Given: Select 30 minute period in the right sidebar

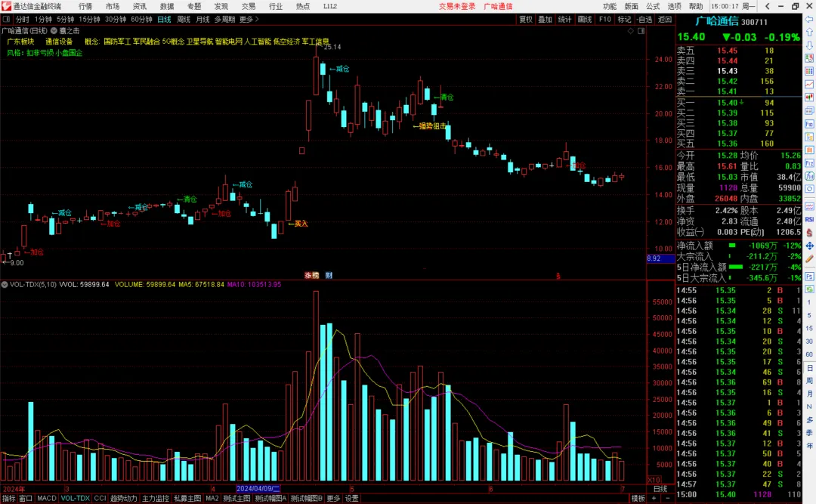Looking at the screenshot, I should tap(809, 342).
